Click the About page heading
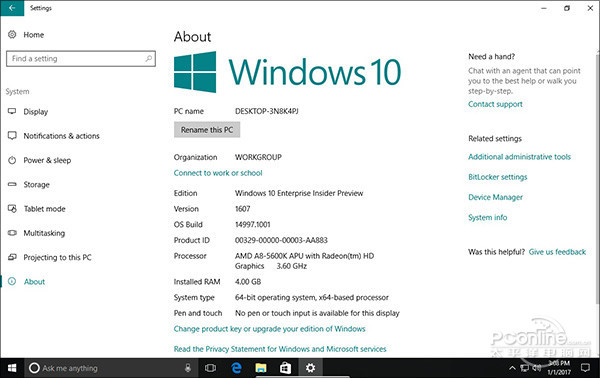The width and height of the screenshot is (600, 378). coord(192,37)
